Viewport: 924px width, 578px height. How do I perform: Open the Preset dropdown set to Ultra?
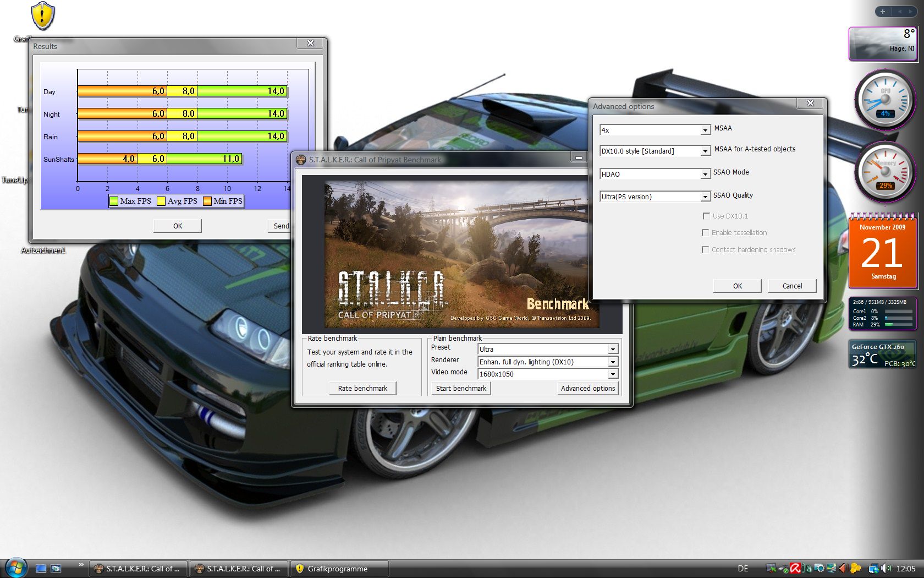548,349
